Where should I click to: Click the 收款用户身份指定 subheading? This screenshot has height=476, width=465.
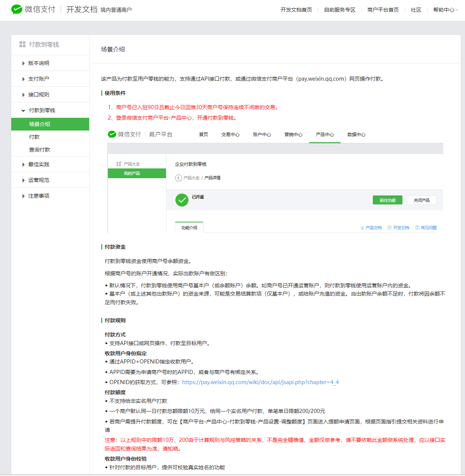click(x=126, y=353)
